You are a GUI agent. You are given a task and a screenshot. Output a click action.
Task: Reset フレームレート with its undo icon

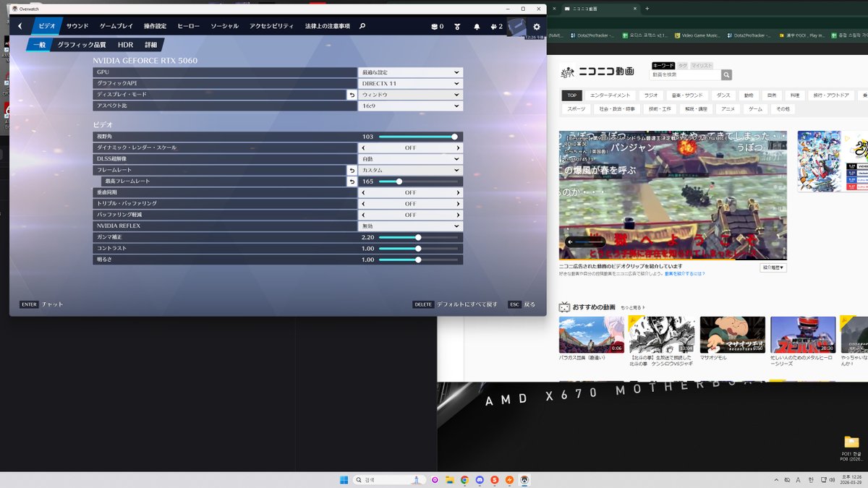tap(352, 170)
